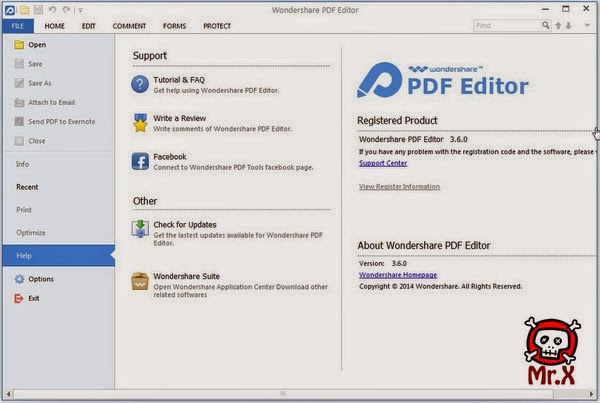Click the Close document icon in sidebar
Image resolution: width=600 pixels, height=403 pixels.
point(19,141)
